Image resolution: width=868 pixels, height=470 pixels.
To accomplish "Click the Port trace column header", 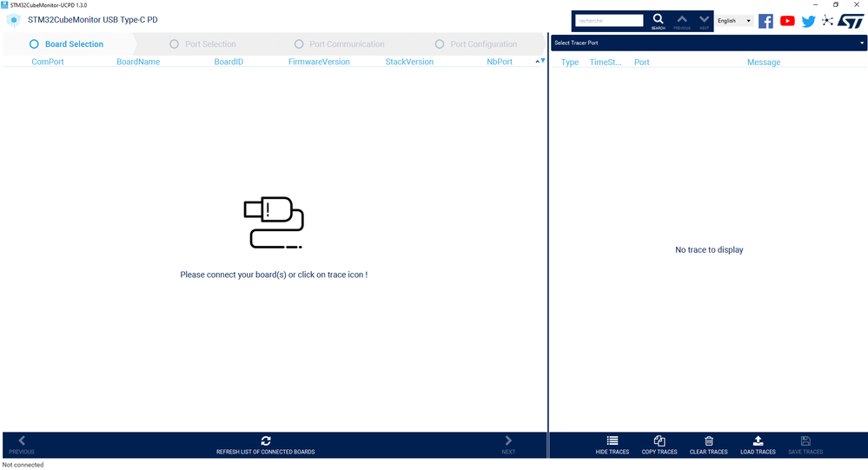I will [641, 63].
